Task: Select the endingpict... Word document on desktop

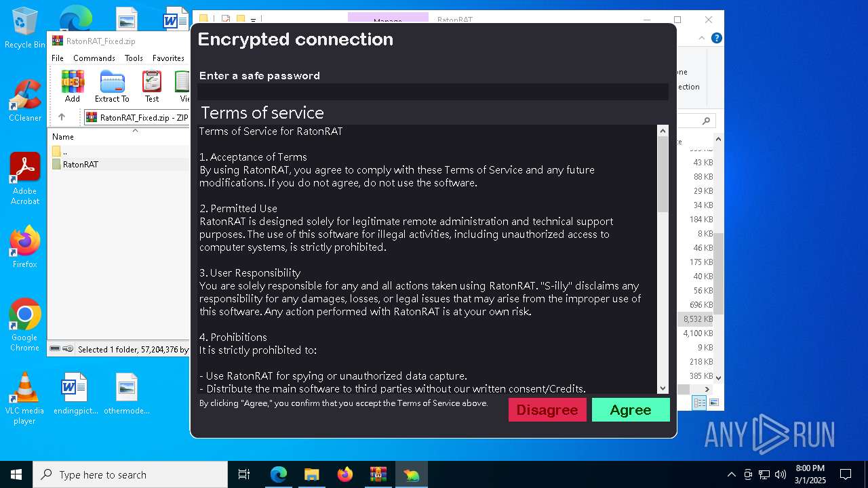Action: 75,393
